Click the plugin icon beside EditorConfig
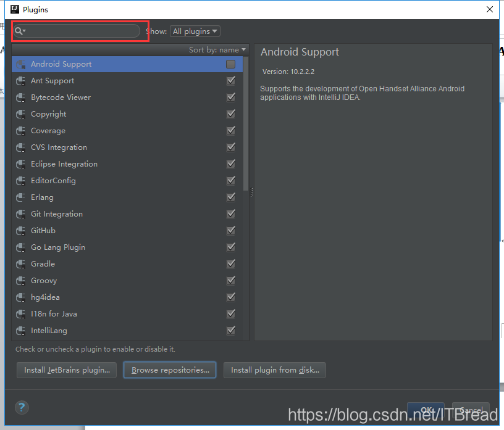The image size is (504, 430). (x=21, y=181)
